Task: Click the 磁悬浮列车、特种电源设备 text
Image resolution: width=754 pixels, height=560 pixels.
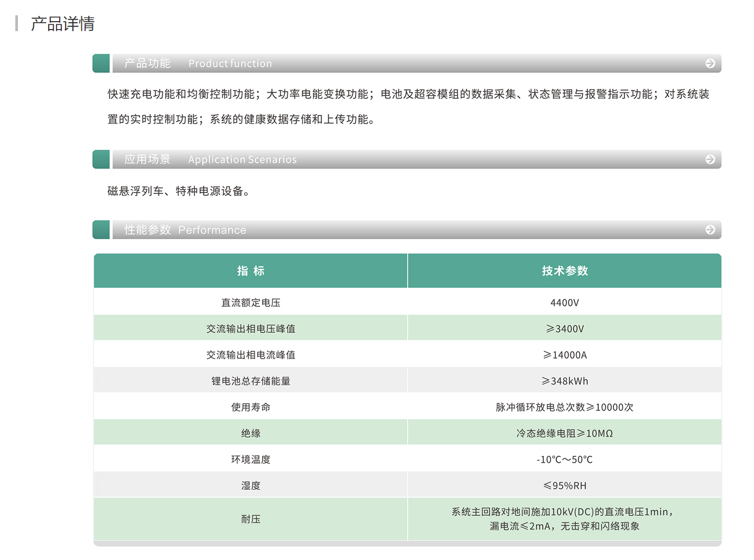Action: pos(179,191)
